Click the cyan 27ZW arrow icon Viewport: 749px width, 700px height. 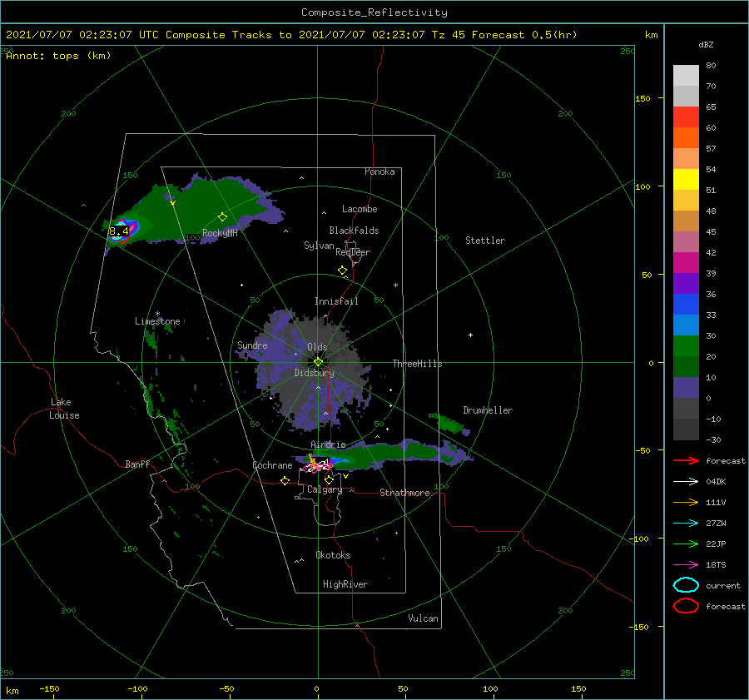click(x=686, y=524)
